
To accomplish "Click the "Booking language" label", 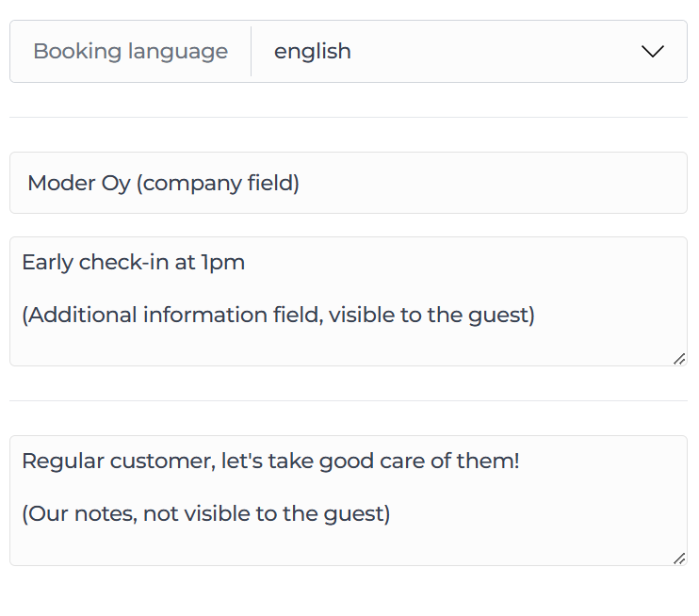I will coord(130,52).
